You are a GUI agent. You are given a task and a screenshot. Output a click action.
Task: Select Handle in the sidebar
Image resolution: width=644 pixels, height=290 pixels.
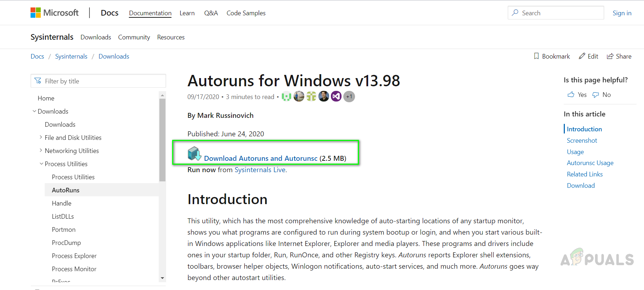(61, 203)
